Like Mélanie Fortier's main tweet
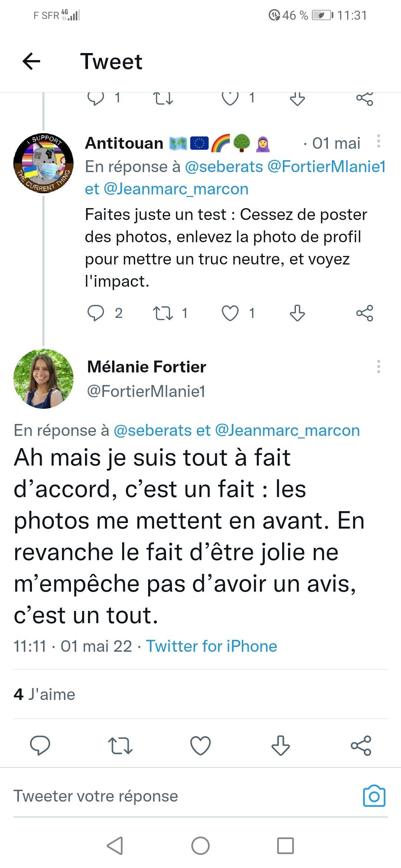The height and width of the screenshot is (868, 401). [x=200, y=746]
